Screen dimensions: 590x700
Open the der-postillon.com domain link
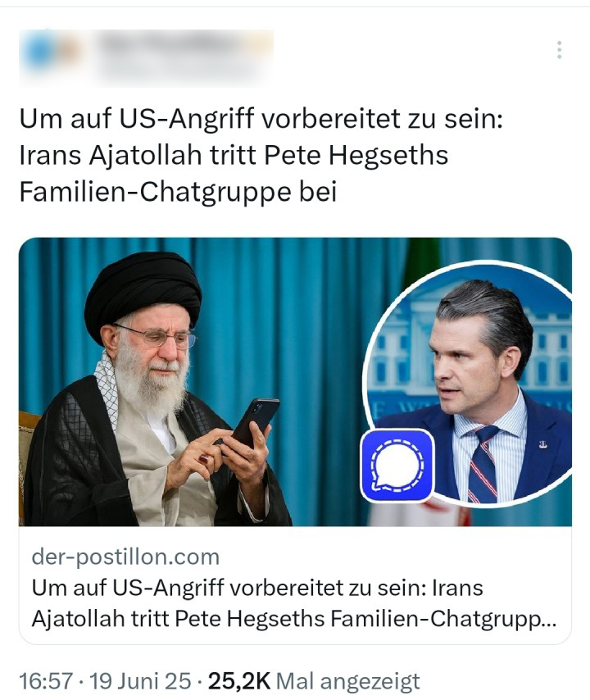tap(125, 557)
